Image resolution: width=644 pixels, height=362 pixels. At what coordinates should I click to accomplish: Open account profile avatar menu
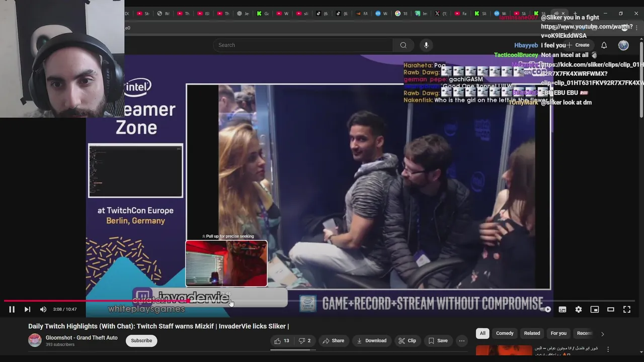click(x=623, y=45)
